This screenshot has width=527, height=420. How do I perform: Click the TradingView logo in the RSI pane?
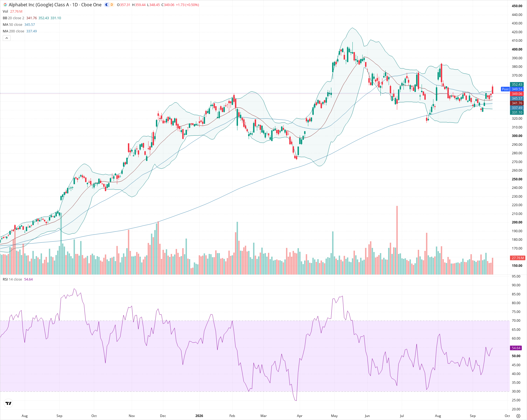pos(9,403)
